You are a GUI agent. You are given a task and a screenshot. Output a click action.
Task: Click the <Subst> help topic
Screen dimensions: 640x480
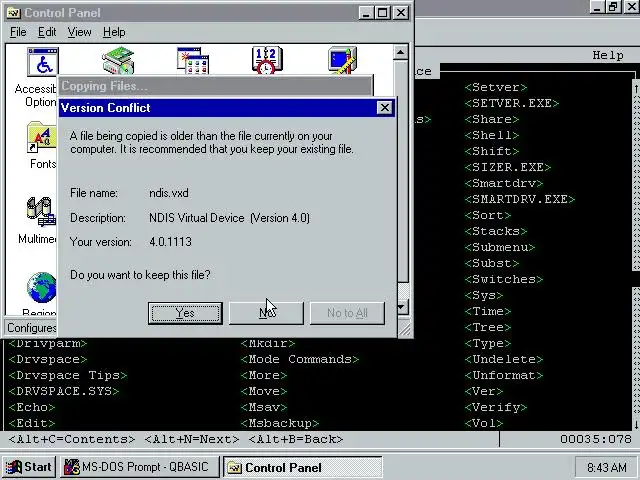(x=492, y=263)
